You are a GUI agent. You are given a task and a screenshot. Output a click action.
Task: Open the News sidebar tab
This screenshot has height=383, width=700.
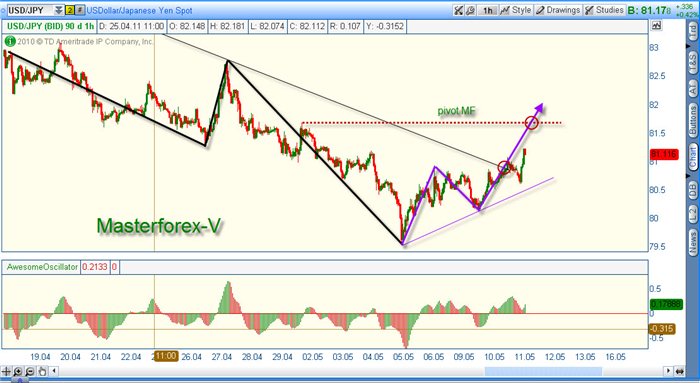692,242
